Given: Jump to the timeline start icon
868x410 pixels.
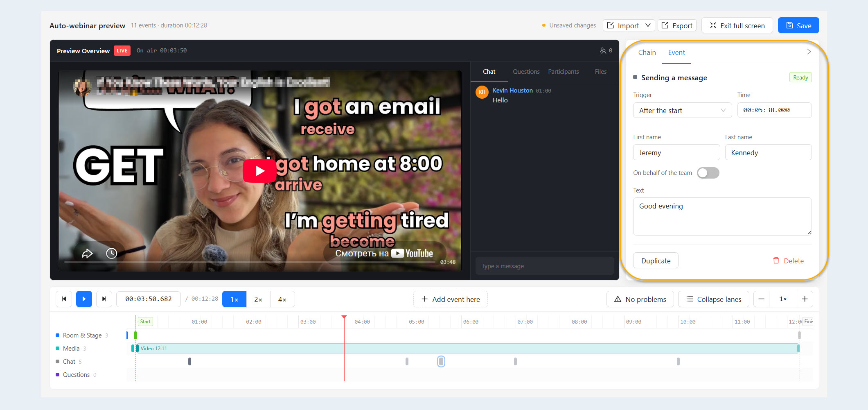Looking at the screenshot, I should tap(64, 299).
